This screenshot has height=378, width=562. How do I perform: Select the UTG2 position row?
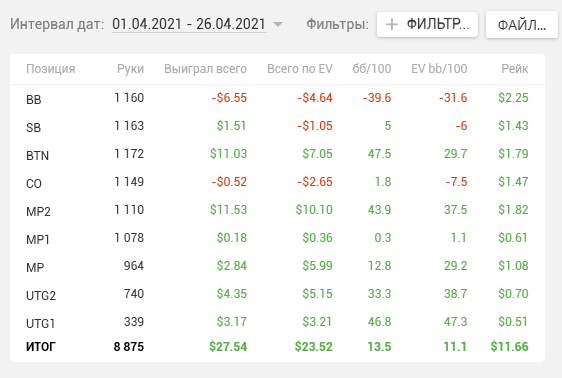[277, 294]
